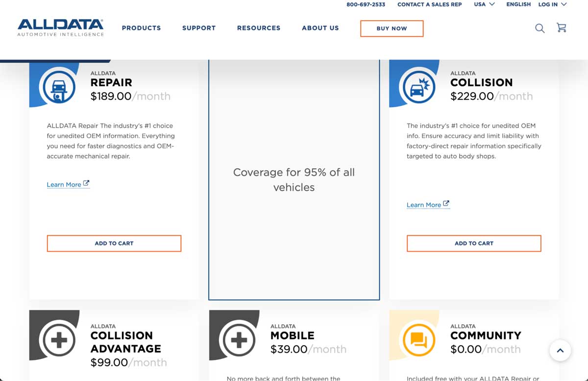
Task: Expand the Log In dropdown
Action: coord(552,4)
